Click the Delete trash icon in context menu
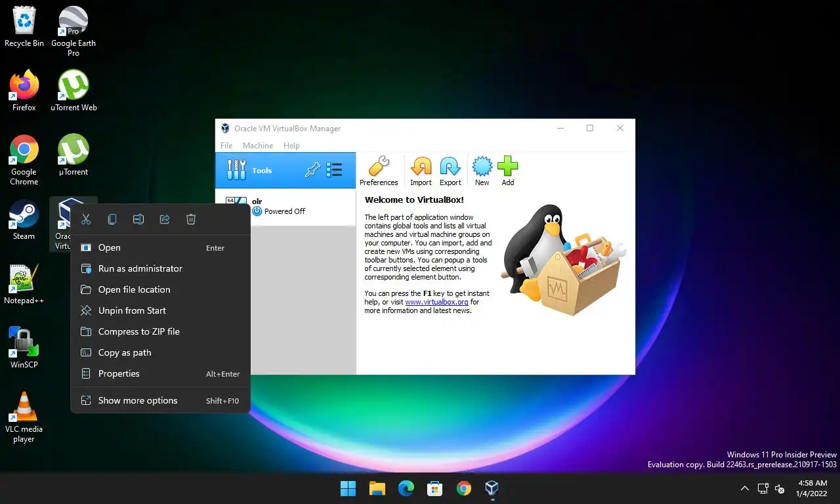840x504 pixels. (191, 219)
